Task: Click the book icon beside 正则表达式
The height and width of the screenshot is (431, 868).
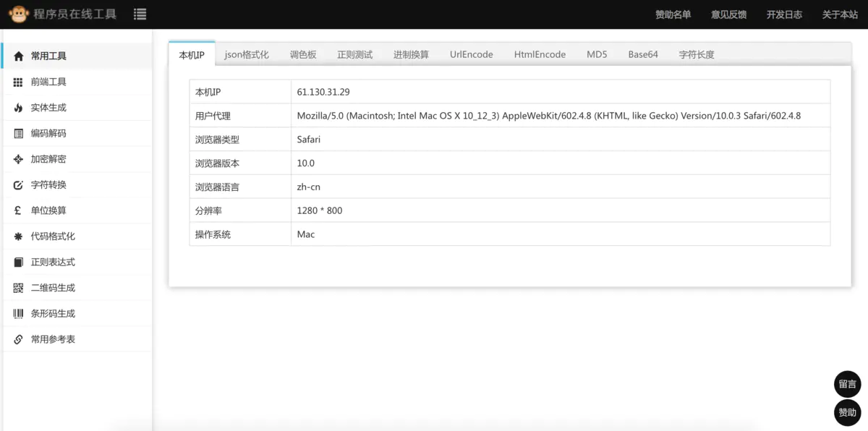Action: [x=18, y=262]
